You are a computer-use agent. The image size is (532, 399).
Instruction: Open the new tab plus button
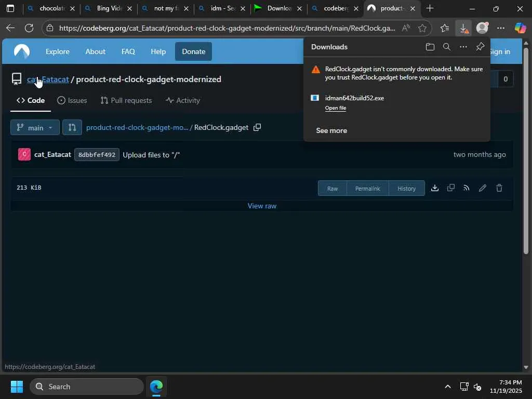coord(430,8)
